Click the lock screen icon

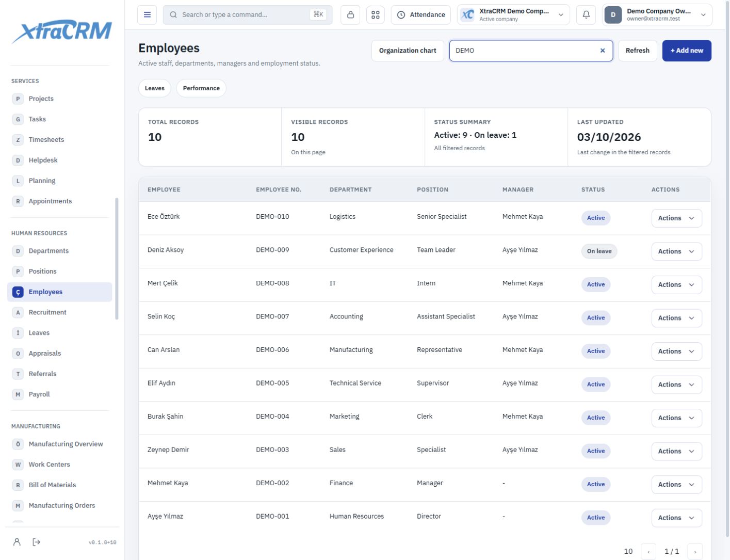(350, 15)
